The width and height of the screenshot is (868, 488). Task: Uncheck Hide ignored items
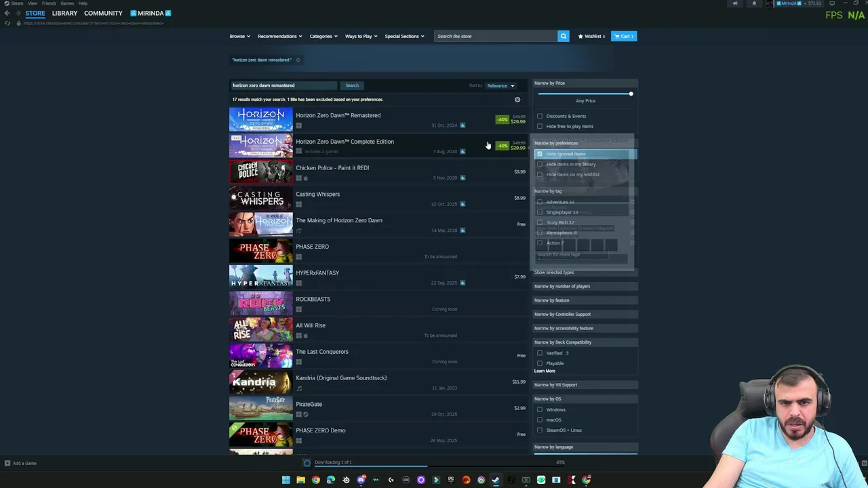click(540, 154)
